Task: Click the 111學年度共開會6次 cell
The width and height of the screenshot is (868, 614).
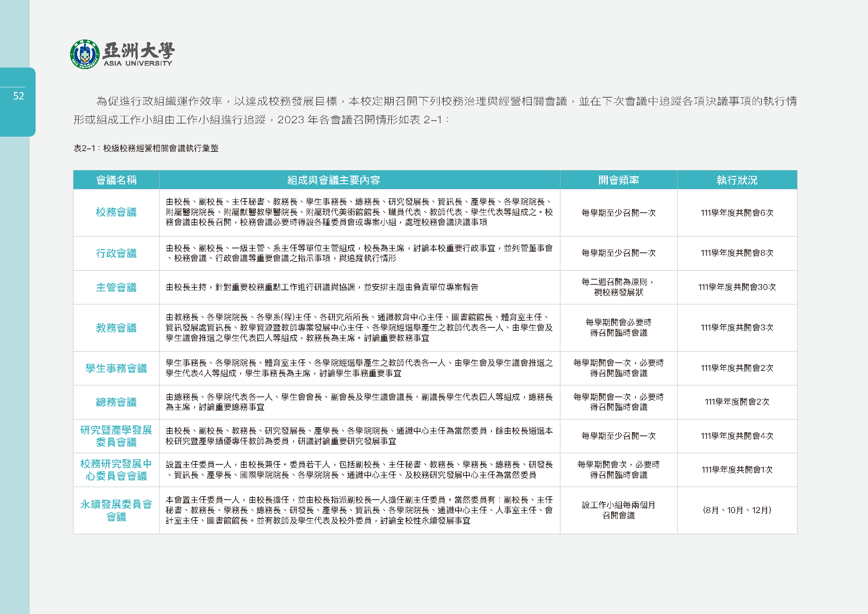Action: coord(737,213)
